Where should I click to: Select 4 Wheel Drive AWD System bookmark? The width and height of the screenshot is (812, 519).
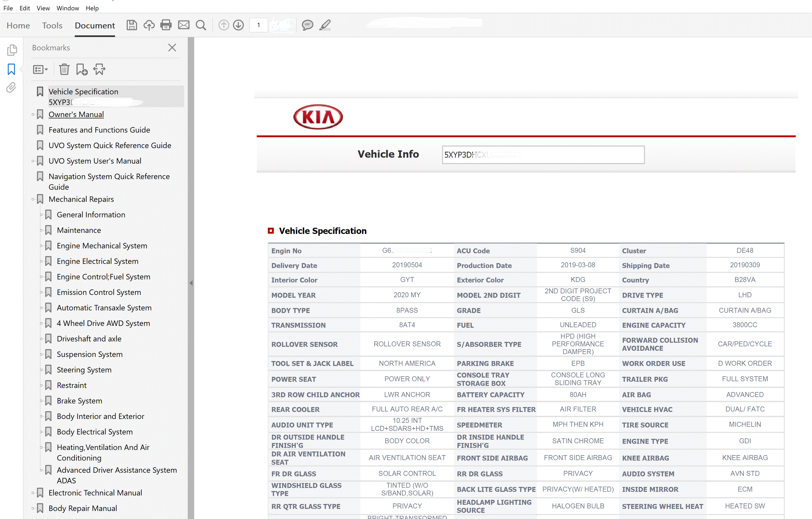coord(103,324)
